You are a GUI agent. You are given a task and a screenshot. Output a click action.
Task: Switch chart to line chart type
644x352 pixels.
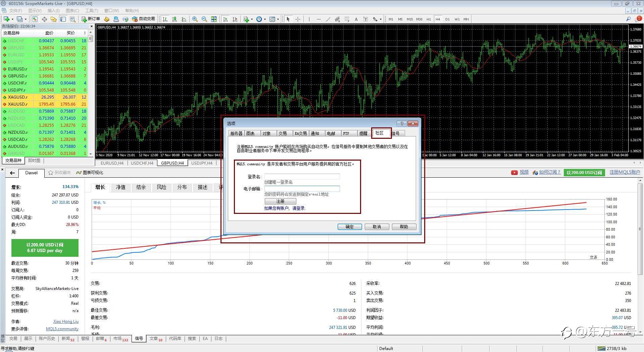[184, 19]
